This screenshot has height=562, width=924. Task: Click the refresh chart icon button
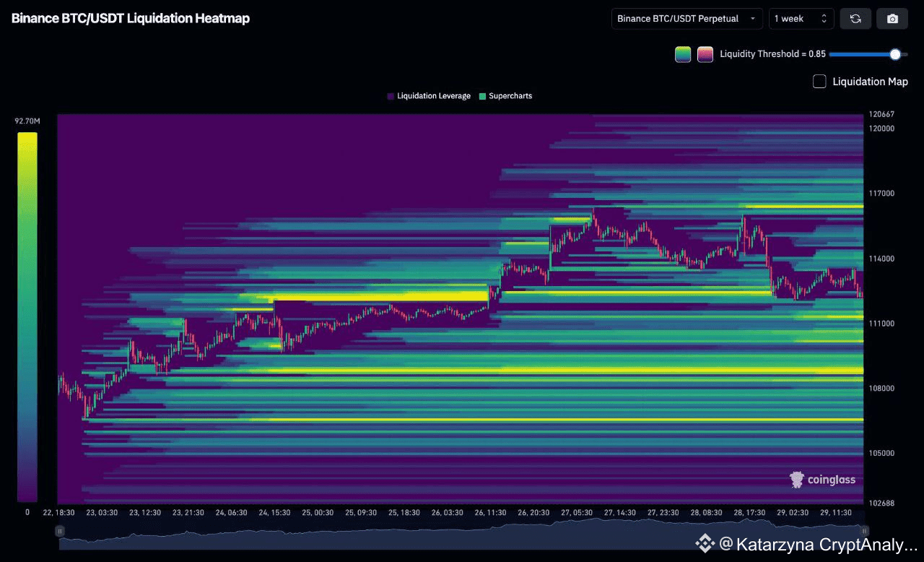(x=855, y=19)
